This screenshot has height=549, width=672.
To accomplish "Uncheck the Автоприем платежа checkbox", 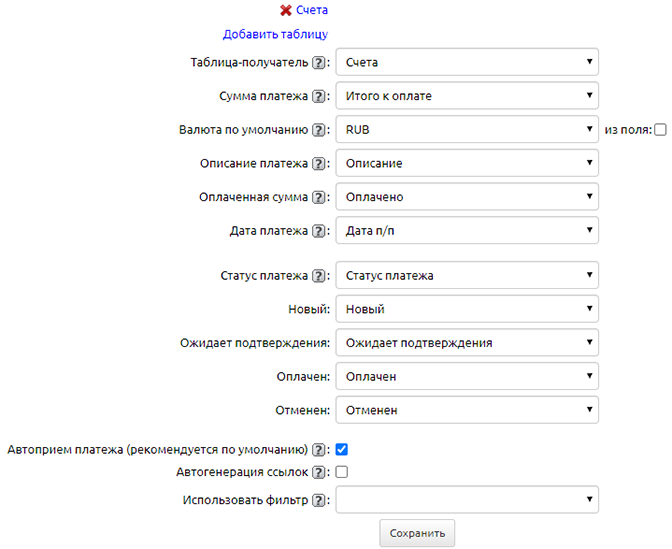I will point(342,450).
